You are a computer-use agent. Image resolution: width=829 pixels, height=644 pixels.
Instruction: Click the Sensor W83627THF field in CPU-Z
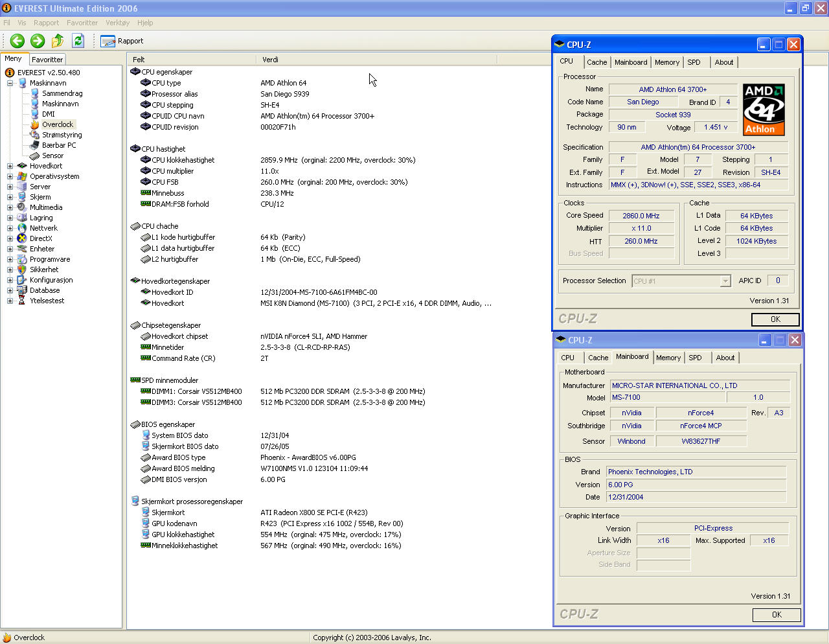point(701,441)
